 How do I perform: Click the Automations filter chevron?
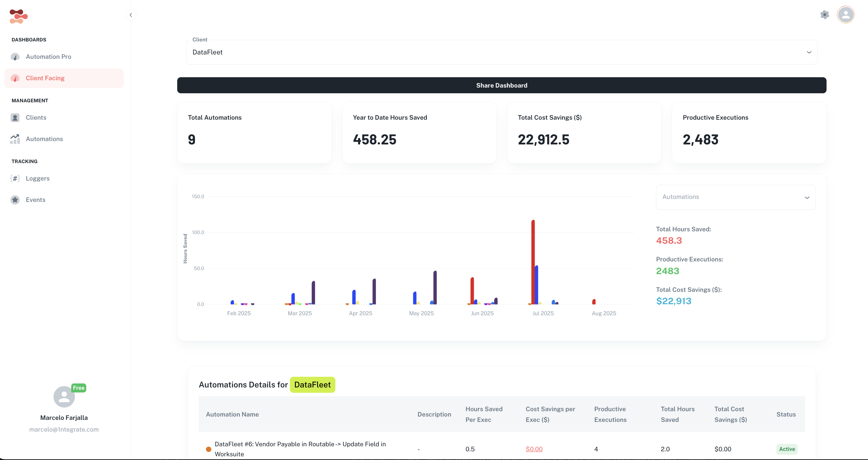click(807, 198)
